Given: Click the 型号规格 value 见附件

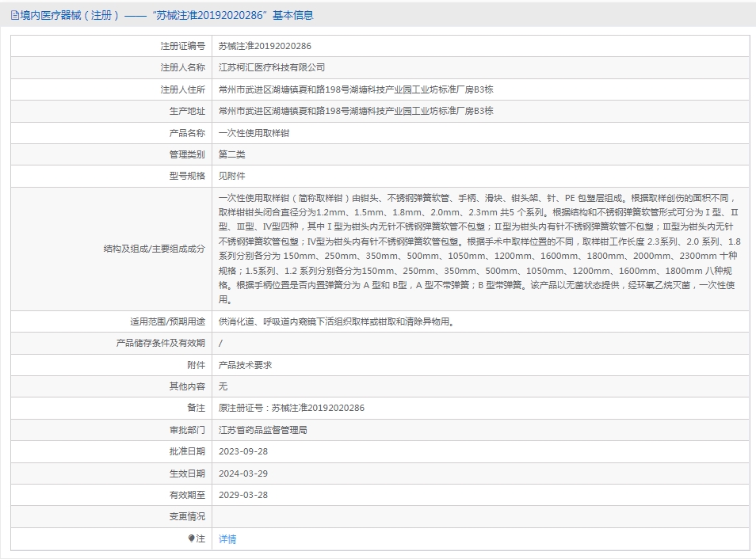Looking at the screenshot, I should 231,176.
